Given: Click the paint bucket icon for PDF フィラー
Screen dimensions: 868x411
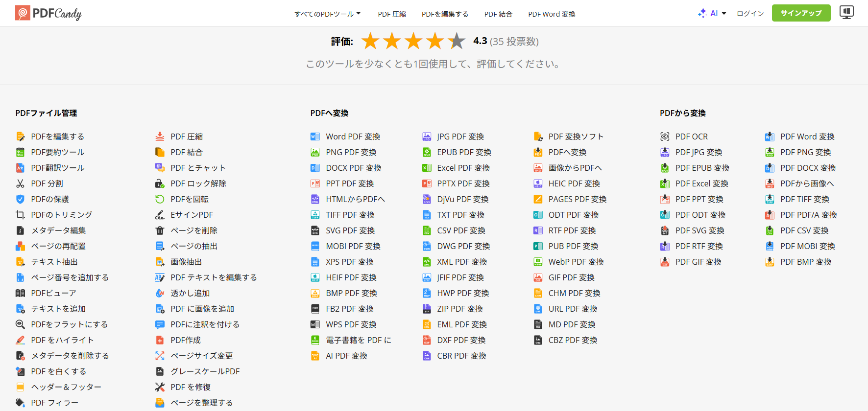Looking at the screenshot, I should point(20,403).
